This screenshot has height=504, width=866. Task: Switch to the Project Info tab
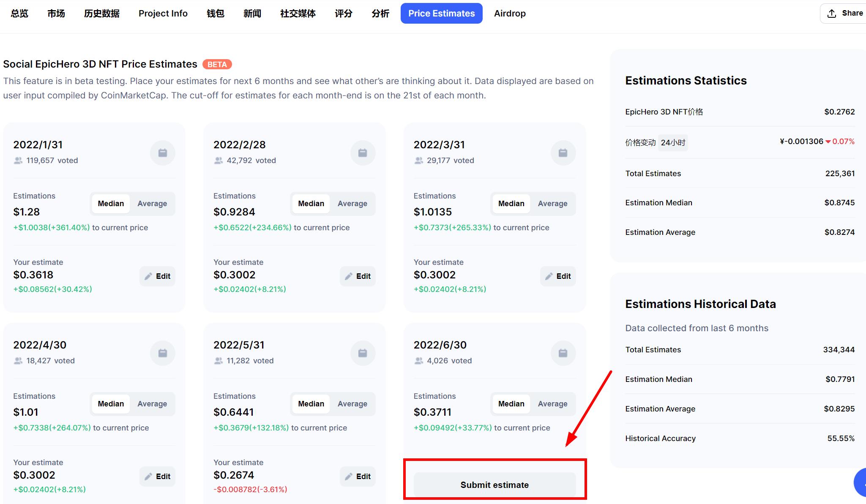tap(163, 14)
